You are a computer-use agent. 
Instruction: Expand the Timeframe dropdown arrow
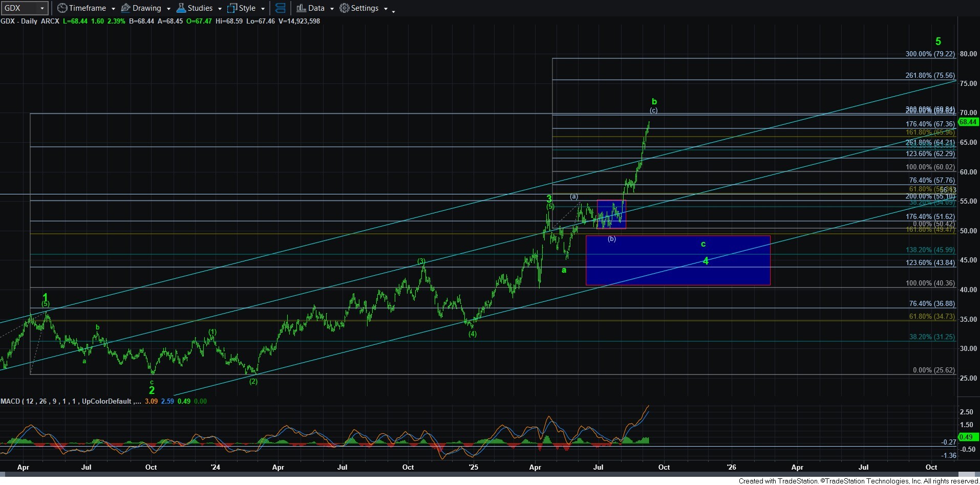coord(113,9)
